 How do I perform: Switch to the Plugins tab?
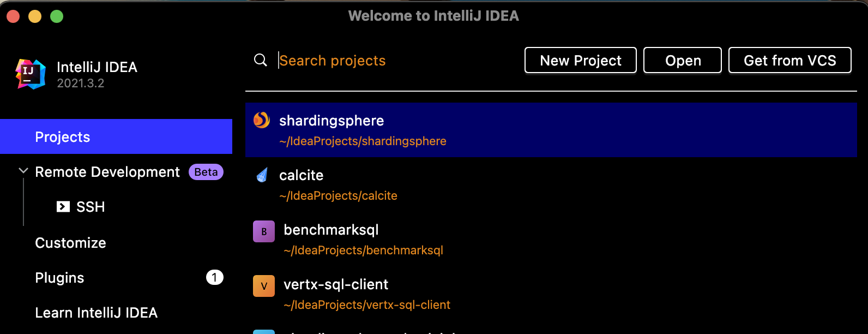[59, 278]
